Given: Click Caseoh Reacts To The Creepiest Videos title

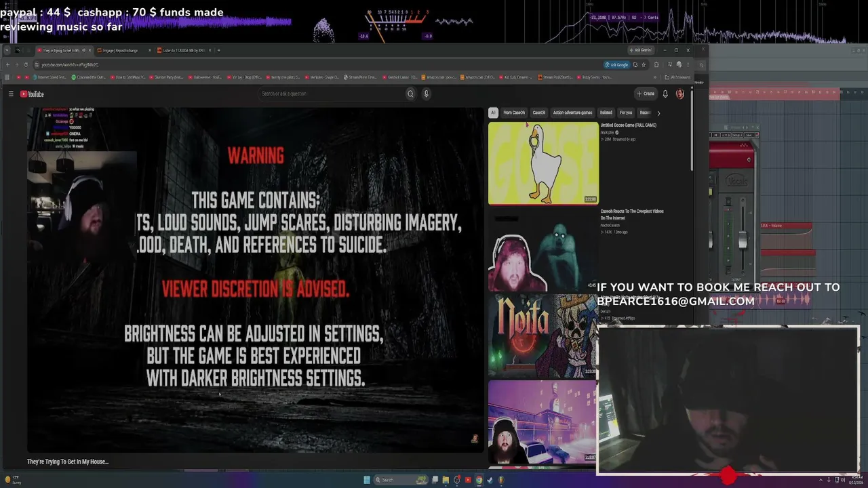Looking at the screenshot, I should [632, 214].
